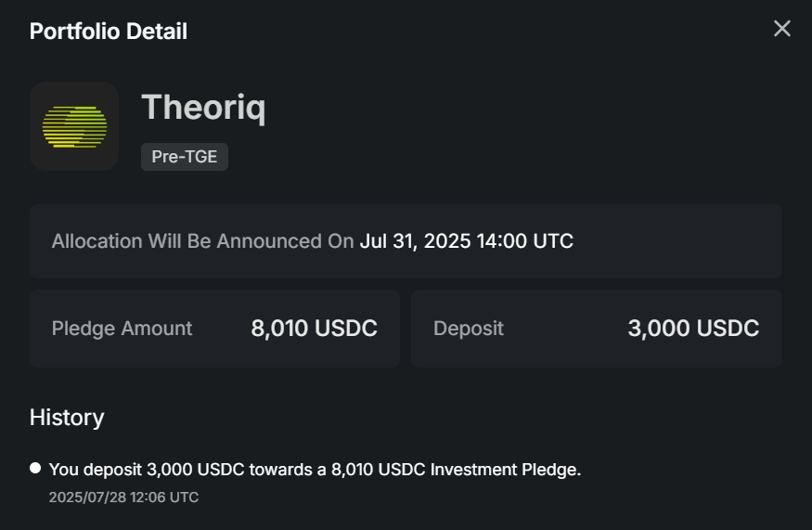Image resolution: width=812 pixels, height=530 pixels.
Task: Click the 2025/07/28 12:06 UTC timestamp
Action: click(123, 498)
